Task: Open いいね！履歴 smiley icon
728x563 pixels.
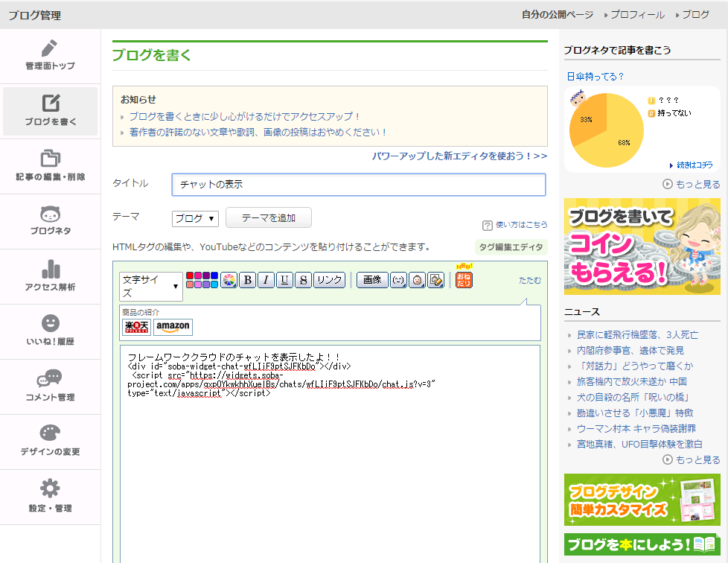Action: click(x=50, y=323)
